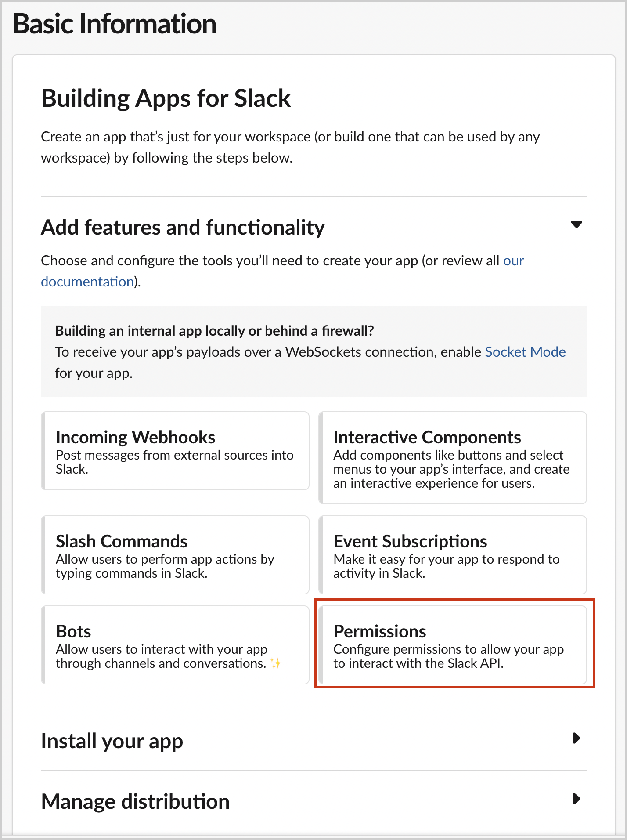Follow the Socket Mode link
The image size is (627, 840).
525,352
